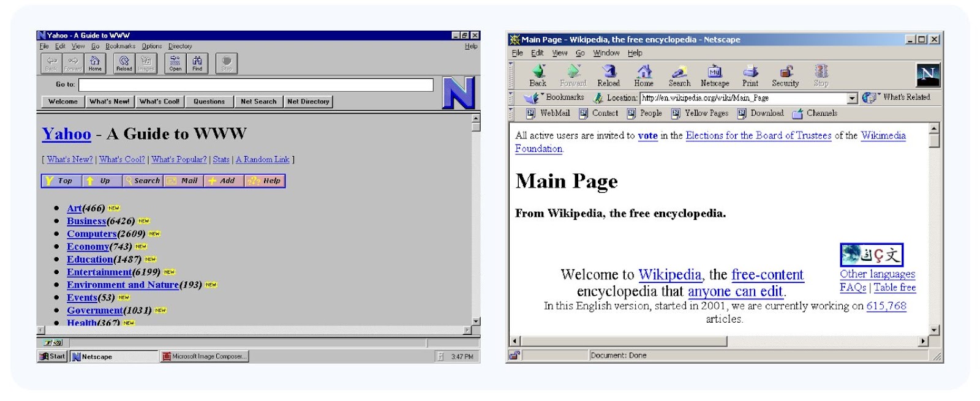Click Images icon in Yahoo window toolbar

[x=146, y=62]
